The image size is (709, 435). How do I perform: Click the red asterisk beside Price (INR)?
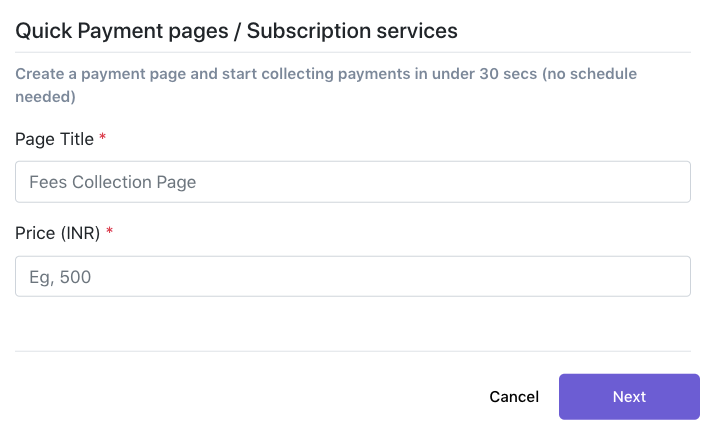click(x=110, y=233)
